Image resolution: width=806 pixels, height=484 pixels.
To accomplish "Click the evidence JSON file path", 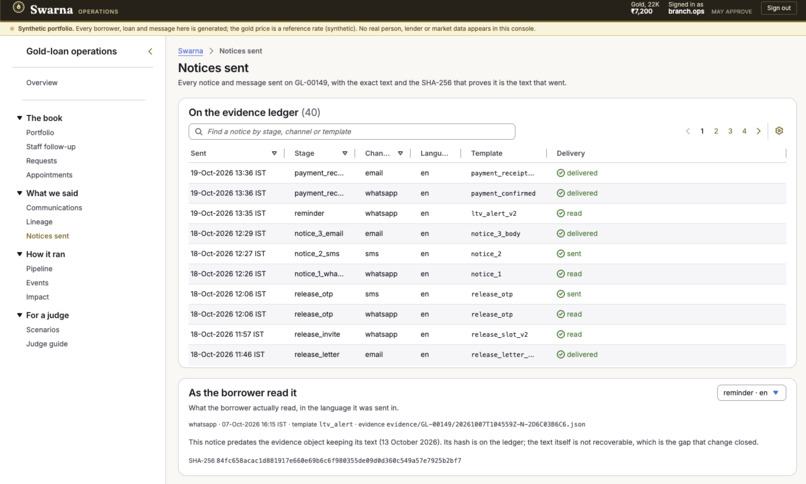I will [486, 424].
